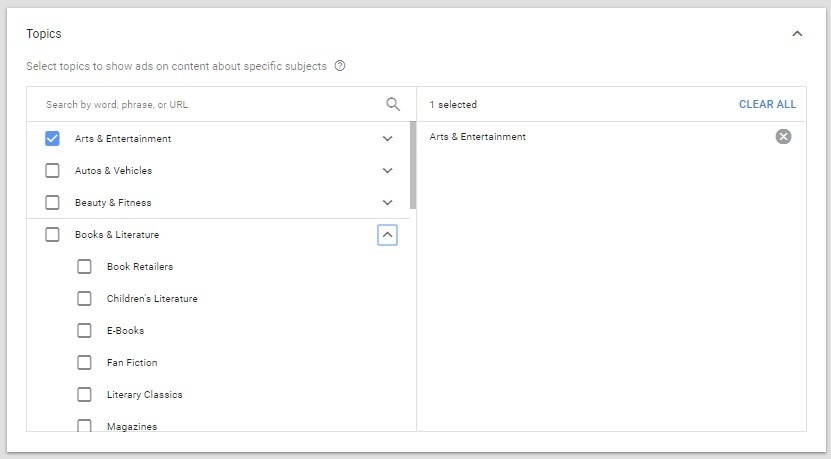This screenshot has width=831, height=459.
Task: Select the Fan Fiction checkbox
Action: [84, 363]
